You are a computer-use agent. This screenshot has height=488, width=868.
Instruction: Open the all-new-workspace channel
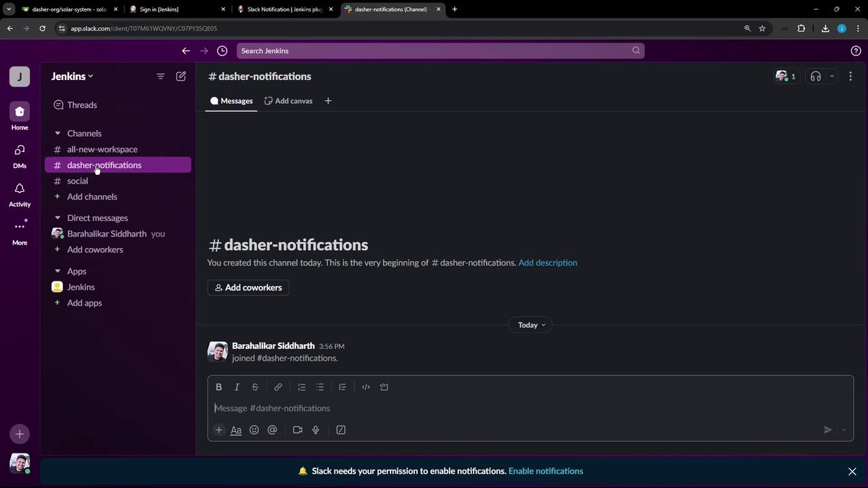118,149
